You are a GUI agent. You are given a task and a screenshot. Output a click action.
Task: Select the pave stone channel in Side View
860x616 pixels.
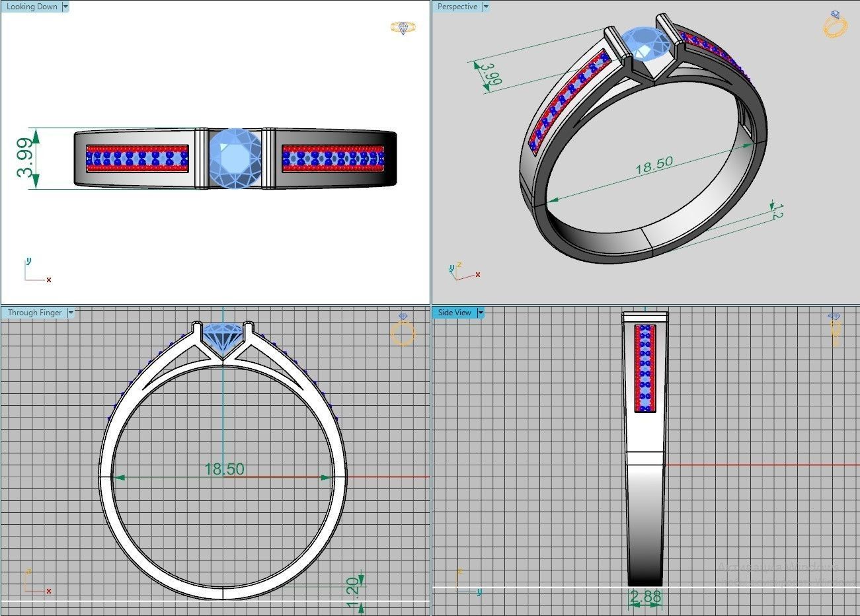coord(645,368)
